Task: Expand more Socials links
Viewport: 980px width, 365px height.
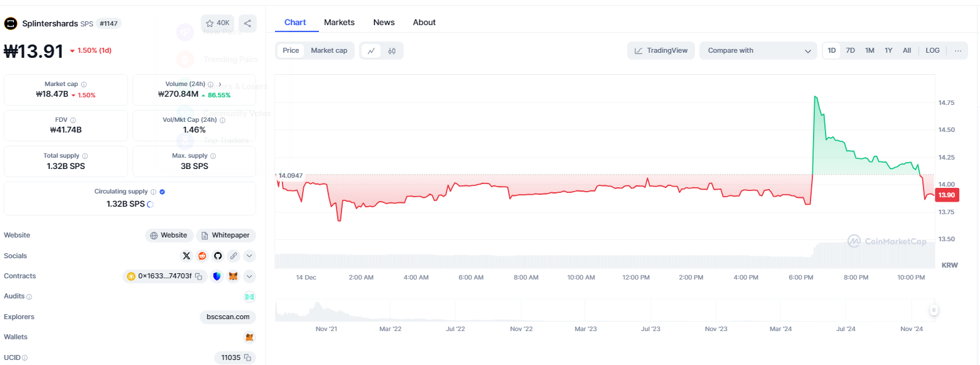Action: 249,256
